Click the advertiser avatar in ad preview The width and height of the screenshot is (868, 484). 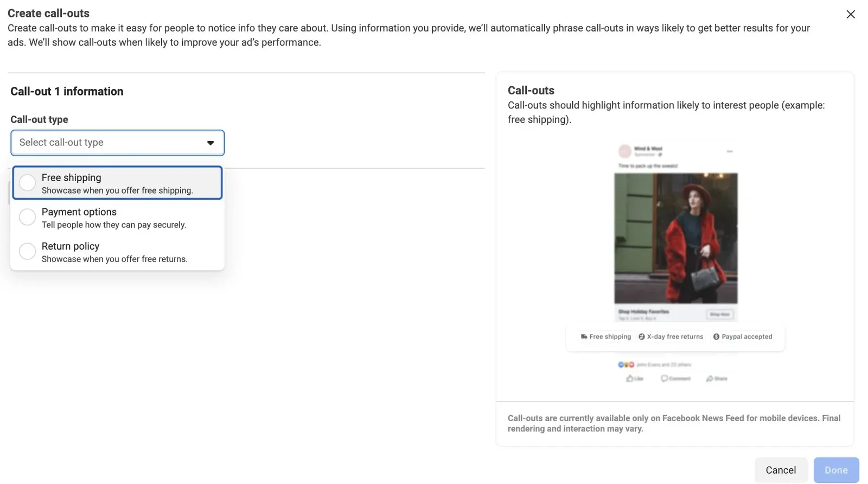click(625, 151)
